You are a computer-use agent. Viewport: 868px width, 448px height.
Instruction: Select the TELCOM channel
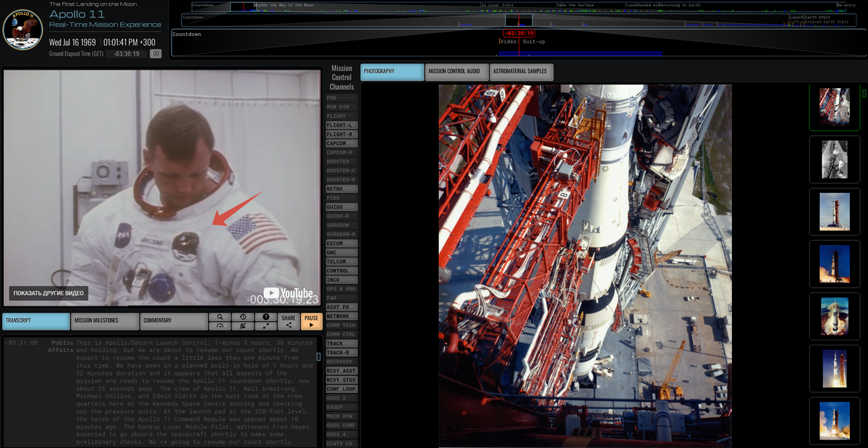click(341, 262)
